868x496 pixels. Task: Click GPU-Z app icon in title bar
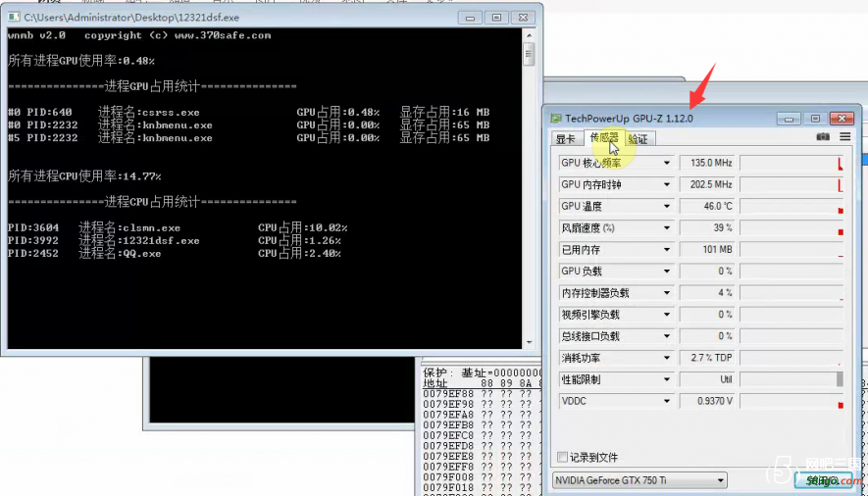click(556, 119)
